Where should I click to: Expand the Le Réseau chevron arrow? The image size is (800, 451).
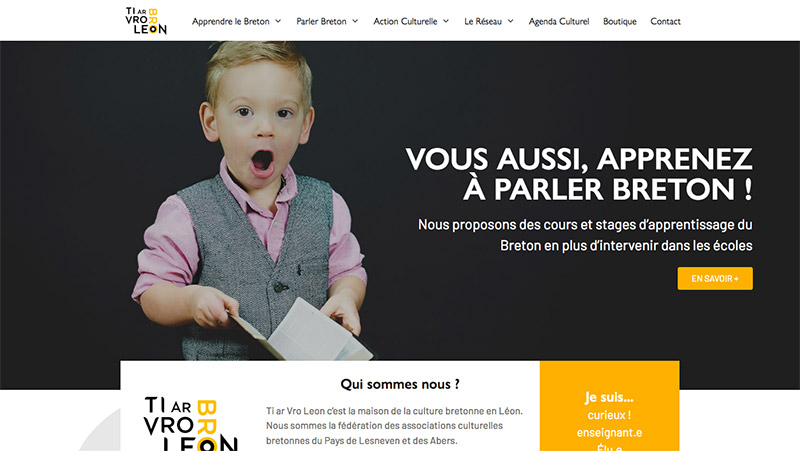tap(510, 21)
